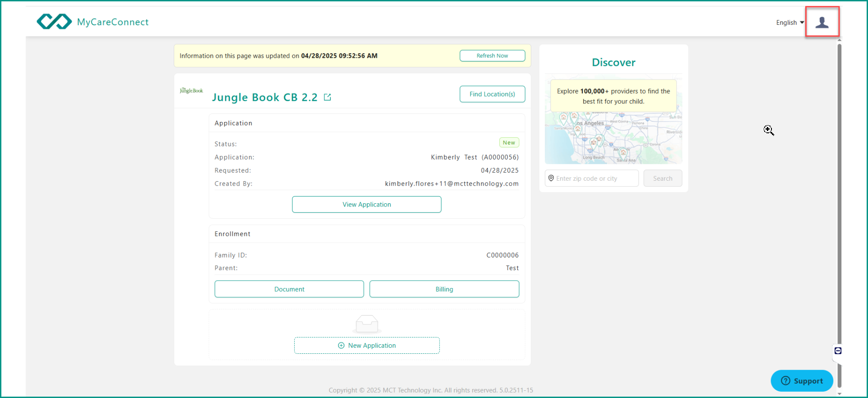Click the Find Location(s) button

pyautogui.click(x=492, y=94)
